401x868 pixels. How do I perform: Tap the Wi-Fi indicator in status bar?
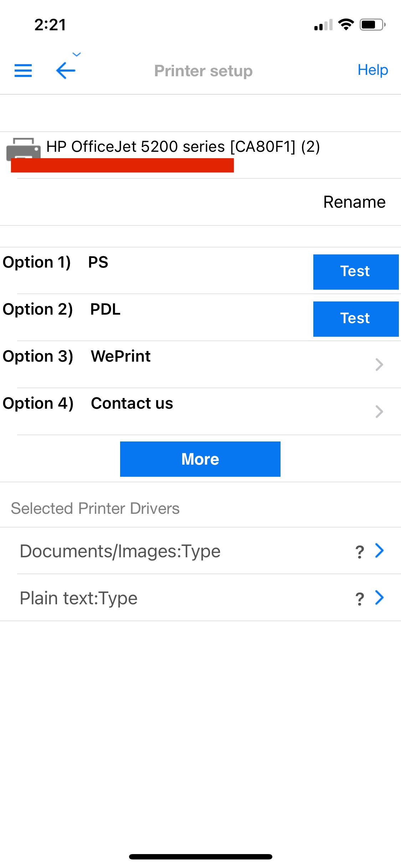point(345,24)
